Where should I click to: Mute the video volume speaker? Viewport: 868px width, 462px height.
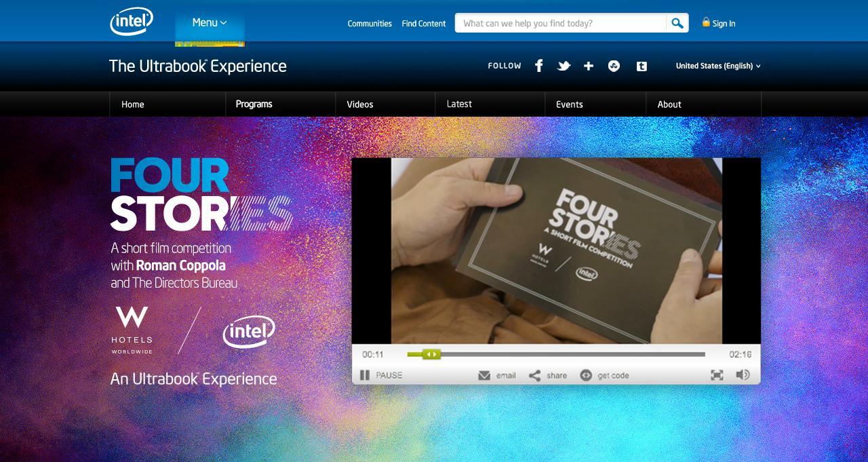743,375
